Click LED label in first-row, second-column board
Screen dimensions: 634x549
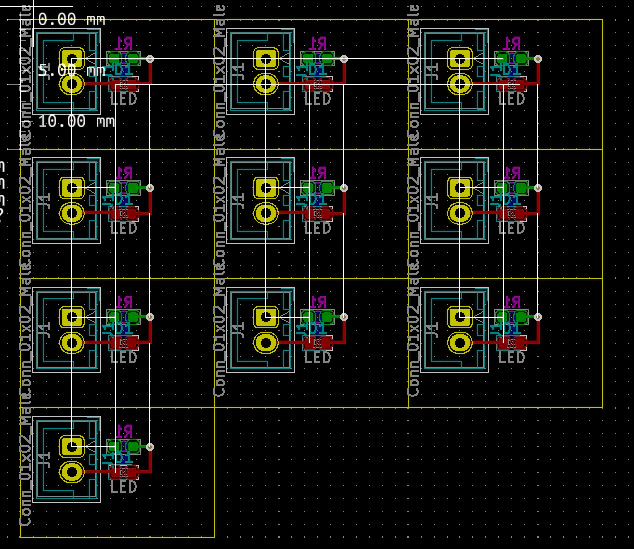(x=318, y=99)
